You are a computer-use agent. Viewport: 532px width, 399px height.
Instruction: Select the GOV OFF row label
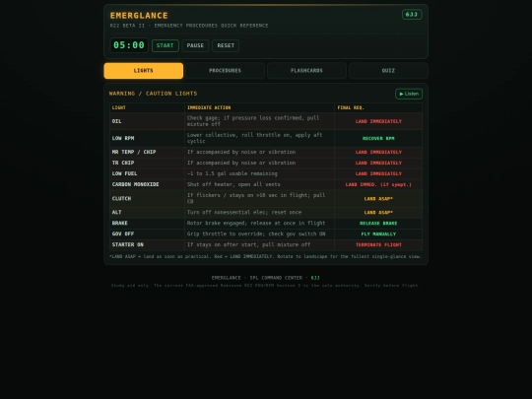[123, 234]
